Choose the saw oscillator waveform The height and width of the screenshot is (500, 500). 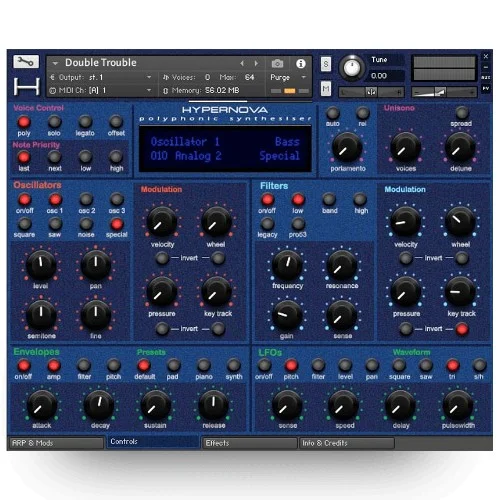tap(55, 224)
